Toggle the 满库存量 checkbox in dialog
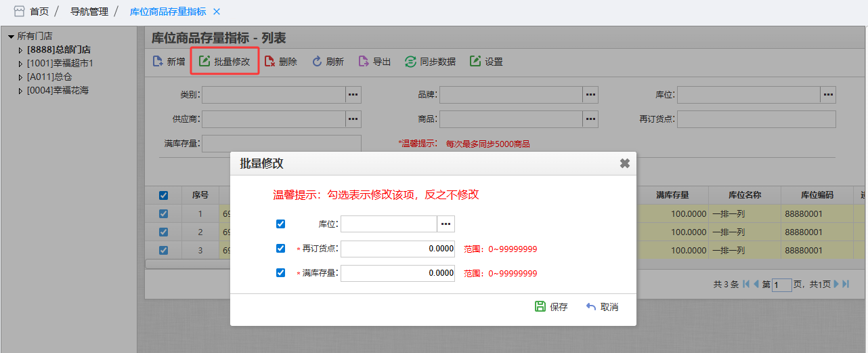This screenshot has height=353, width=868. (280, 273)
